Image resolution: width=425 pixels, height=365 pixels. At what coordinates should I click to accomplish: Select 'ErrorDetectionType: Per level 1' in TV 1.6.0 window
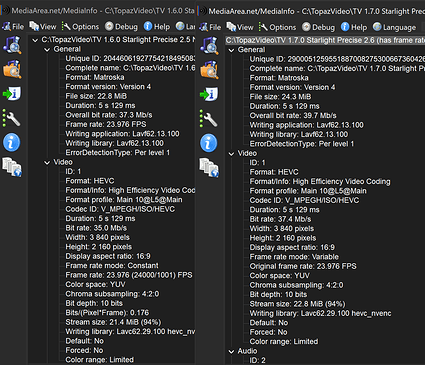tap(118, 153)
